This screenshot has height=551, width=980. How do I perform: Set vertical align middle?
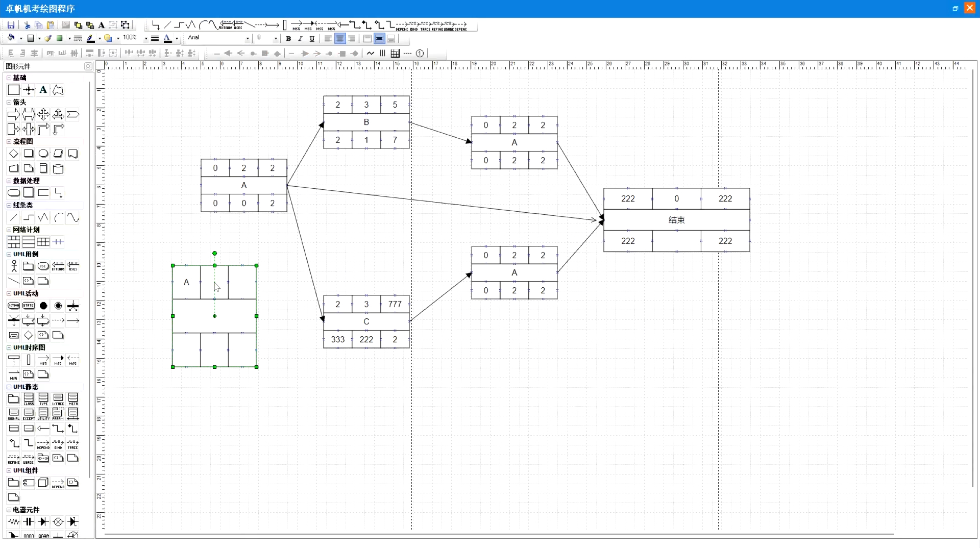(379, 38)
